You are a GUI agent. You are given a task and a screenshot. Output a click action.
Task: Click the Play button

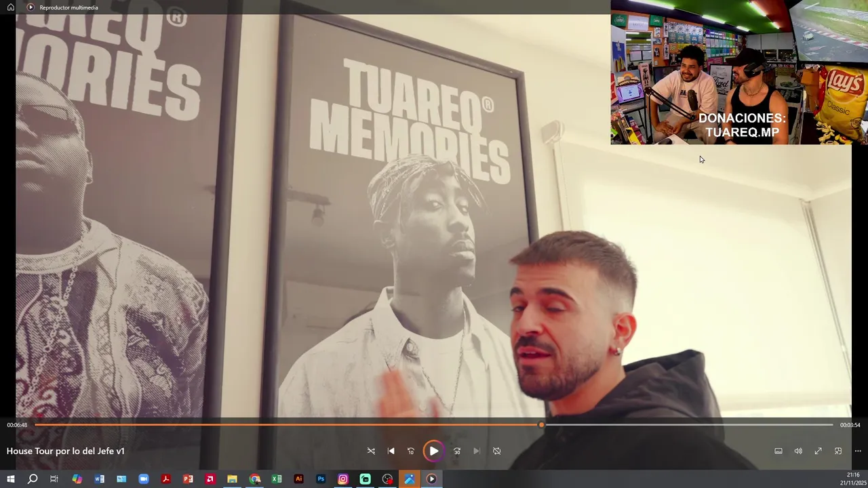(x=433, y=451)
